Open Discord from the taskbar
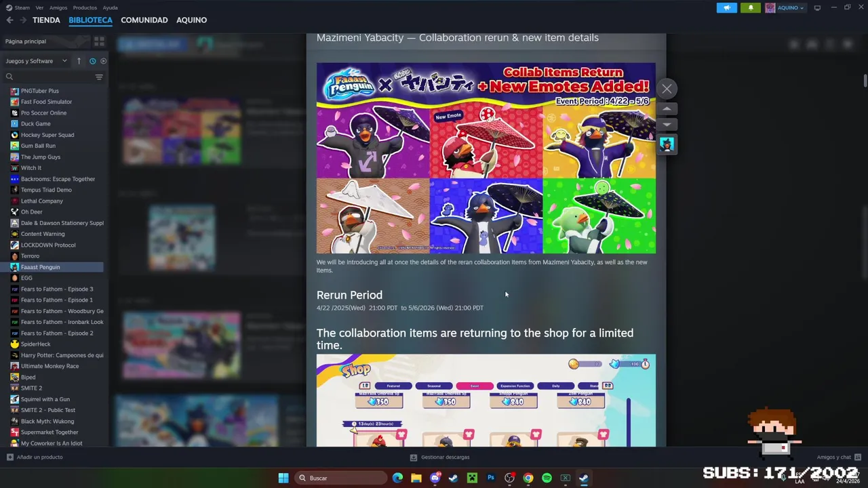This screenshot has height=488, width=868. [x=435, y=478]
